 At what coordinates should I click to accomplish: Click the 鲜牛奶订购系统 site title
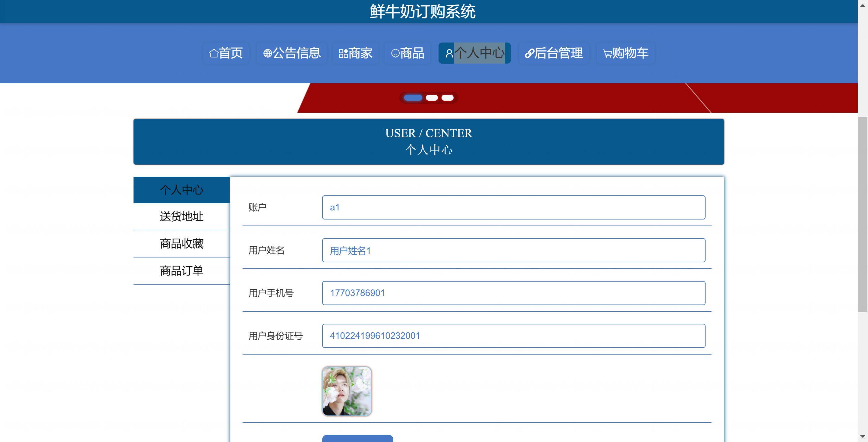point(423,12)
